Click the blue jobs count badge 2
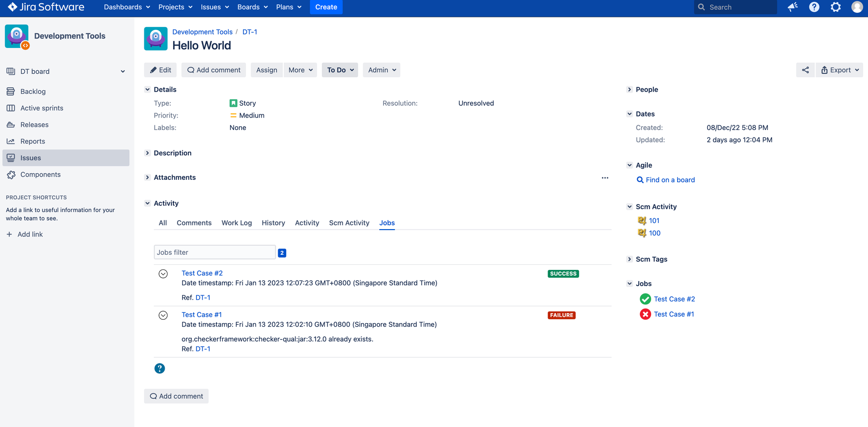 282,253
